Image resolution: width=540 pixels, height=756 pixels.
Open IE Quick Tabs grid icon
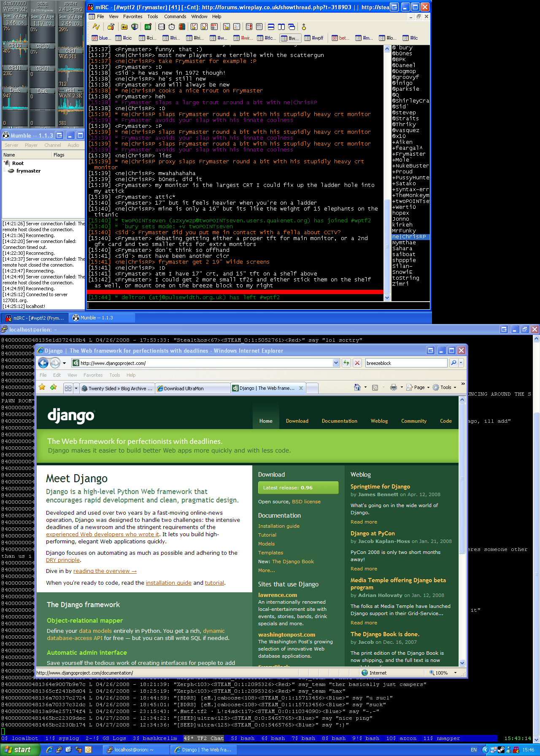click(x=68, y=388)
